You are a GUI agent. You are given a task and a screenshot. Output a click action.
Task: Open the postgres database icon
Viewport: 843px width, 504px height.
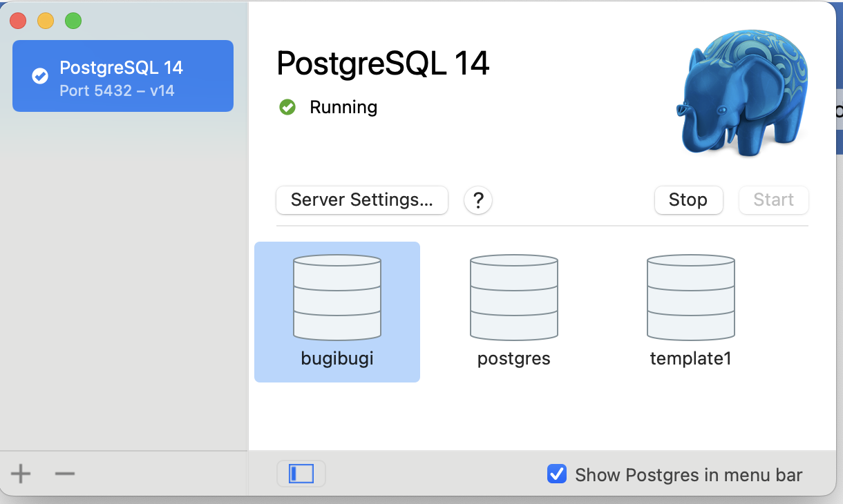pyautogui.click(x=514, y=298)
